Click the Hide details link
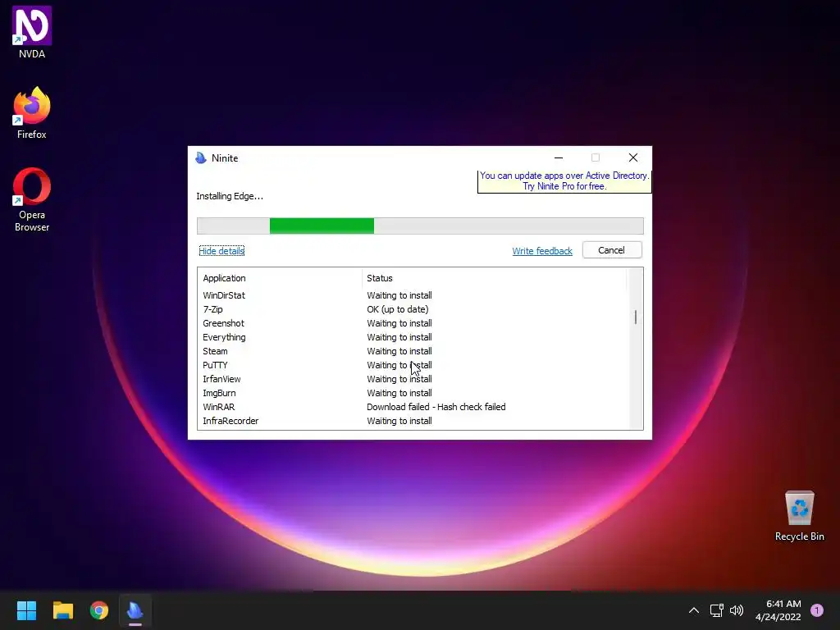Screen dimensions: 840x630 [x=221, y=251]
